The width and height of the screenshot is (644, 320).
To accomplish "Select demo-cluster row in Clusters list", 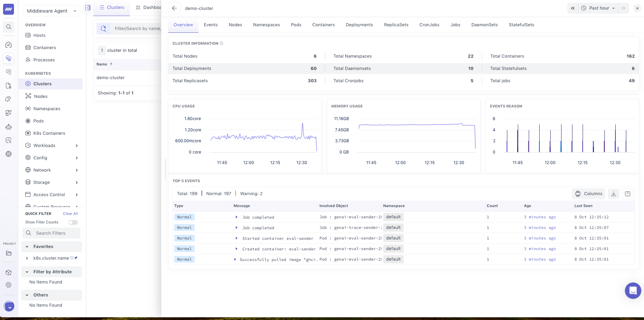I will (127, 78).
